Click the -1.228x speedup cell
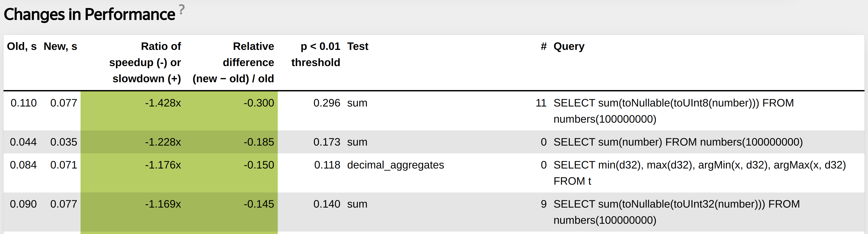Screen dimensions: 868x234 (163, 142)
